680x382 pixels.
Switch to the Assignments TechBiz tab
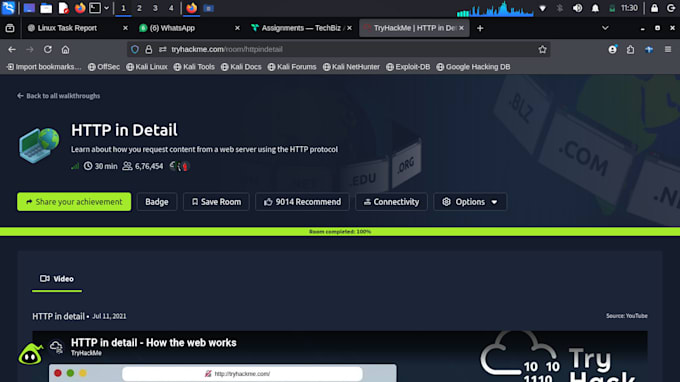point(301,28)
